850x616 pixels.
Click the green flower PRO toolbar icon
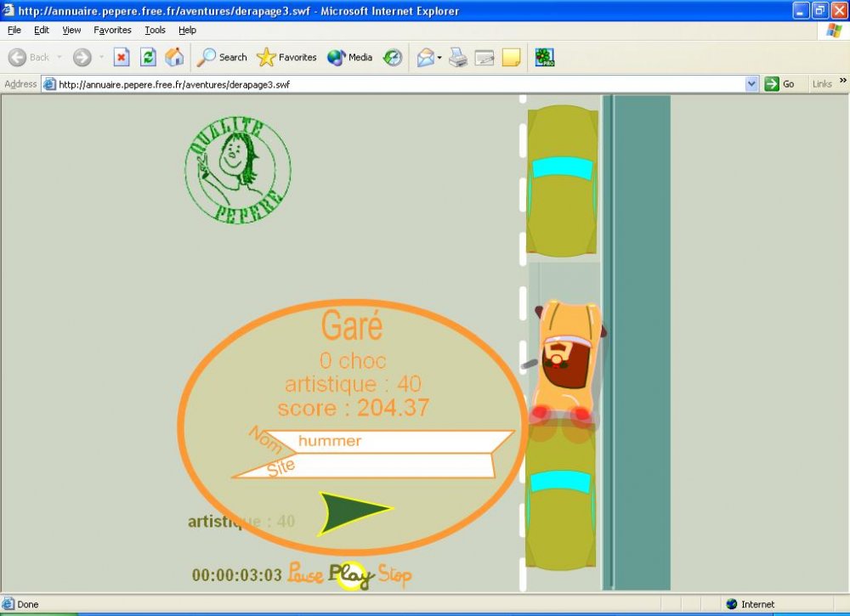[544, 57]
